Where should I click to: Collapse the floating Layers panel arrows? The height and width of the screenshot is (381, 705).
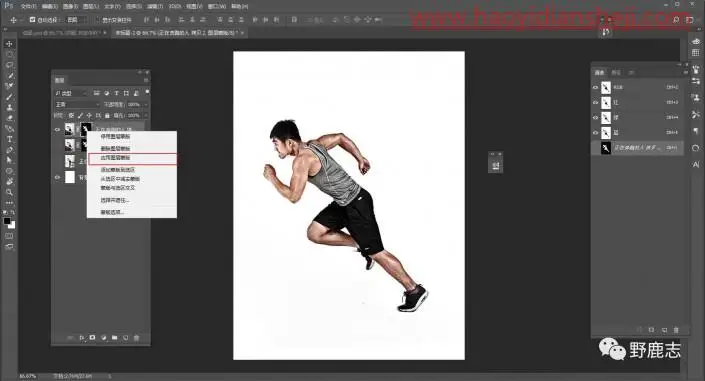click(x=140, y=72)
